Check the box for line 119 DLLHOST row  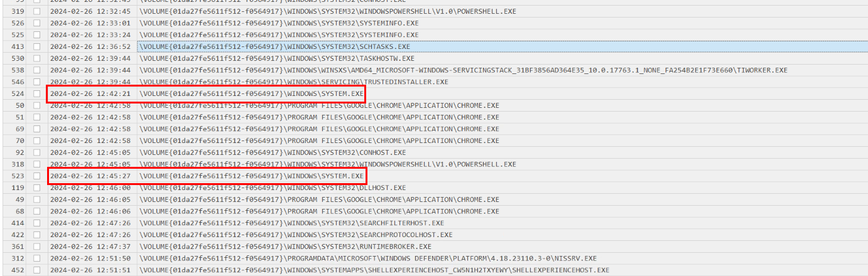point(36,188)
